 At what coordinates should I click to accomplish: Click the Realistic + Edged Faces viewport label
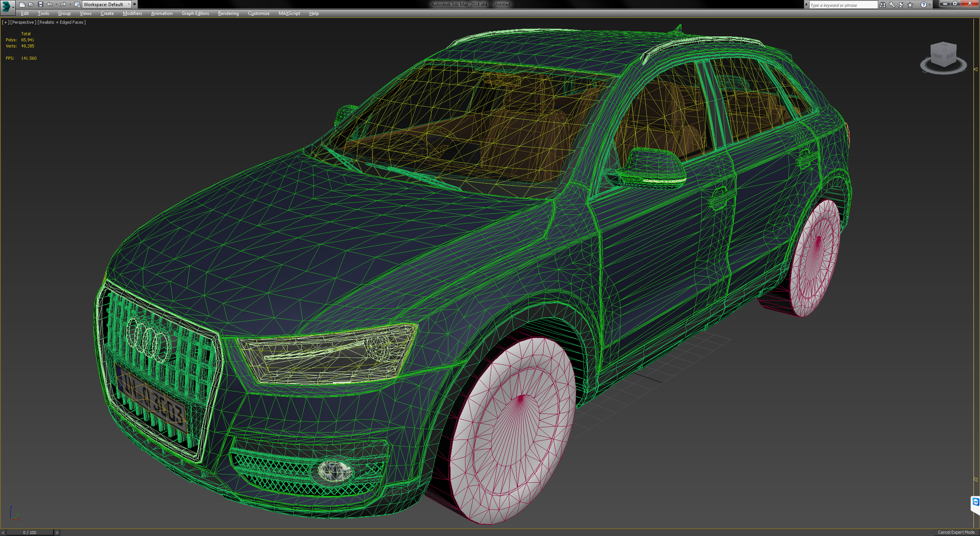(61, 22)
